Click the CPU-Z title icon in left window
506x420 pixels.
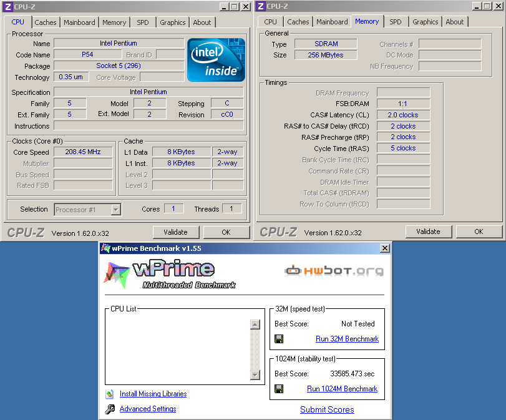pos(7,6)
